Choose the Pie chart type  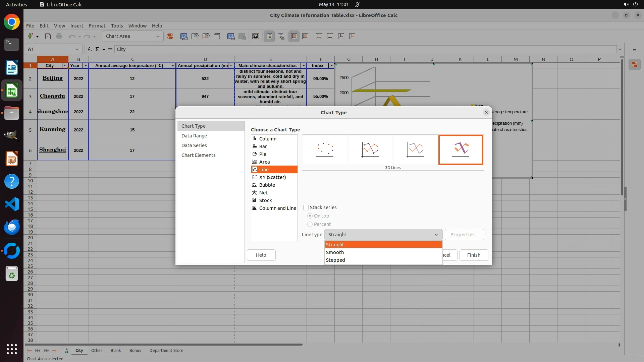pos(263,154)
